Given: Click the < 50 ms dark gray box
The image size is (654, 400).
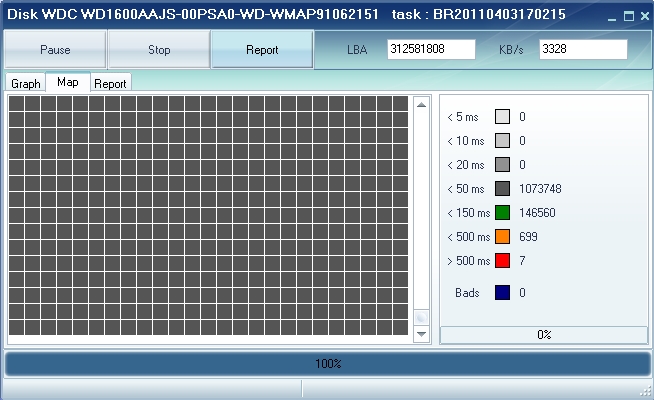Looking at the screenshot, I should (502, 189).
